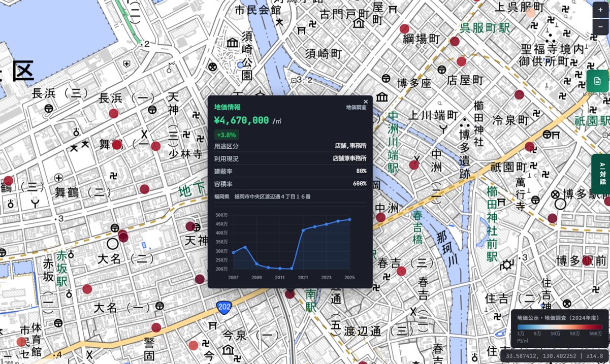Viewport: 610px width, 364px height.
Task: Click the 容積率 row label
Action: (x=223, y=184)
